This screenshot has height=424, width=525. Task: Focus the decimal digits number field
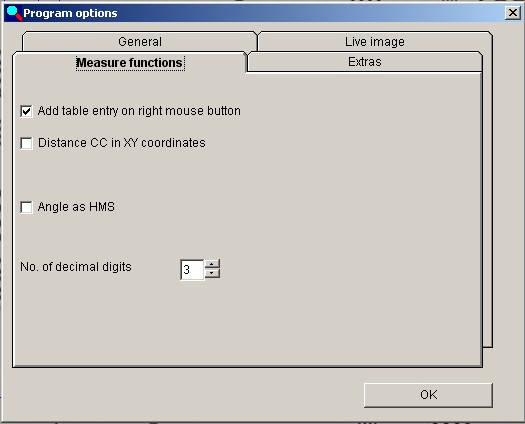192,269
